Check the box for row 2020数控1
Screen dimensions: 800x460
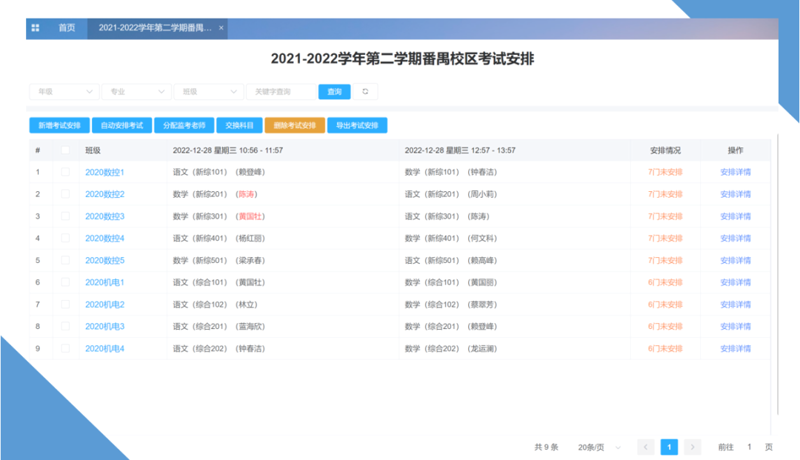pos(65,172)
